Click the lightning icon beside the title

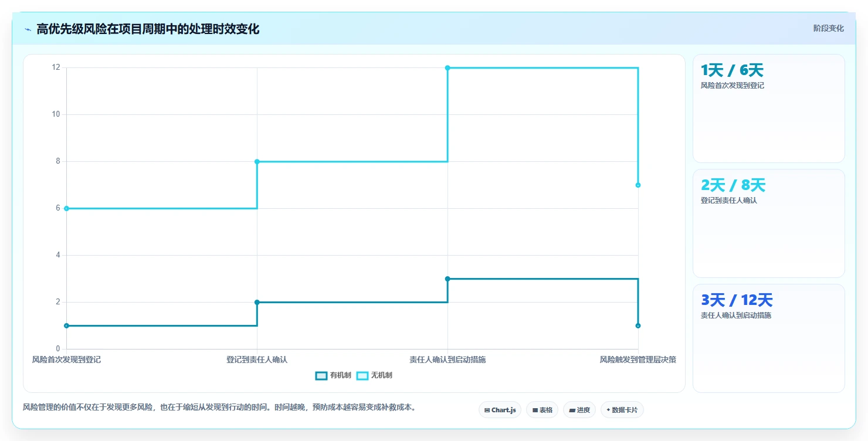click(x=28, y=29)
